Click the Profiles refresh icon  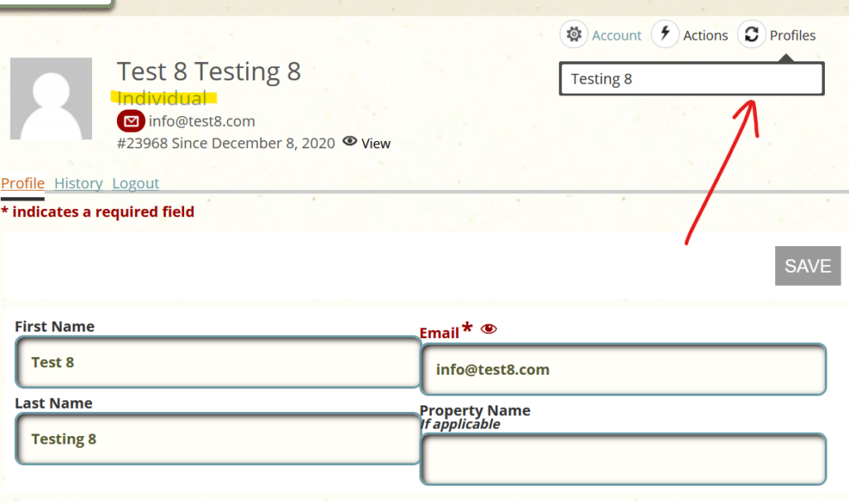[x=751, y=35]
